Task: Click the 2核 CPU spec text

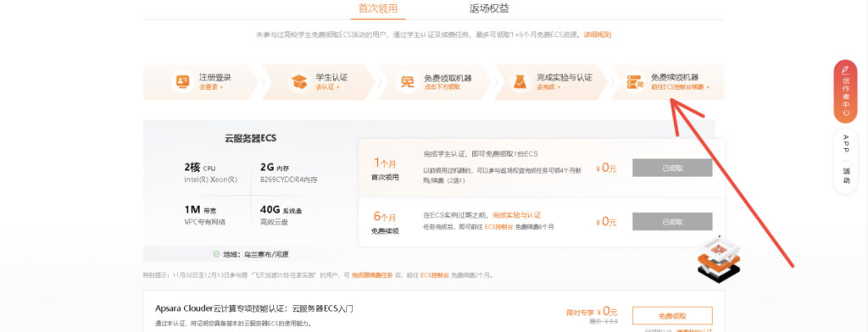Action: click(199, 169)
